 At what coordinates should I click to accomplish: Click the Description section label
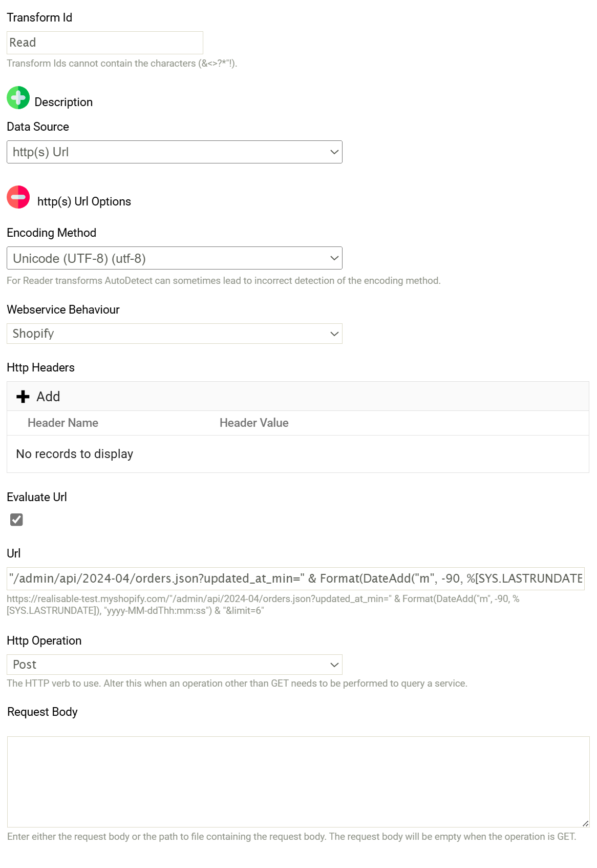(x=63, y=102)
